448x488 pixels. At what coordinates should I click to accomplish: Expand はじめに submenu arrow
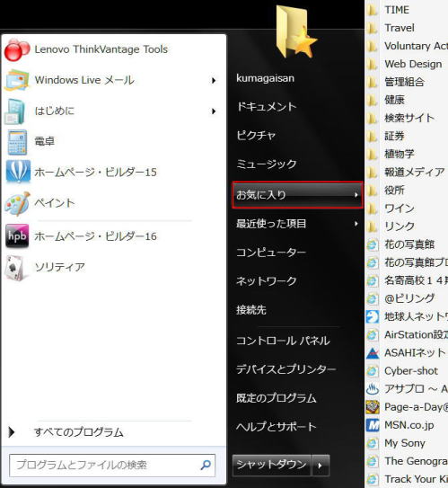214,111
